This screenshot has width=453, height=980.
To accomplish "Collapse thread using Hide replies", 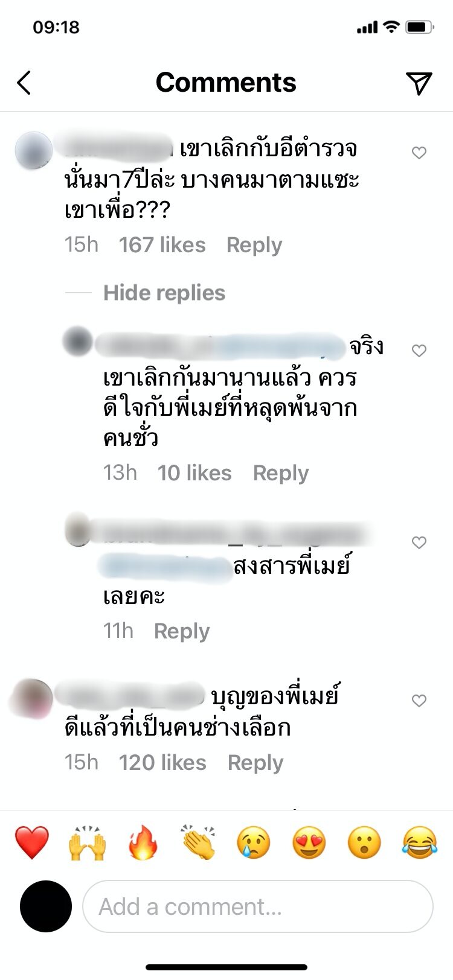I will (x=164, y=293).
